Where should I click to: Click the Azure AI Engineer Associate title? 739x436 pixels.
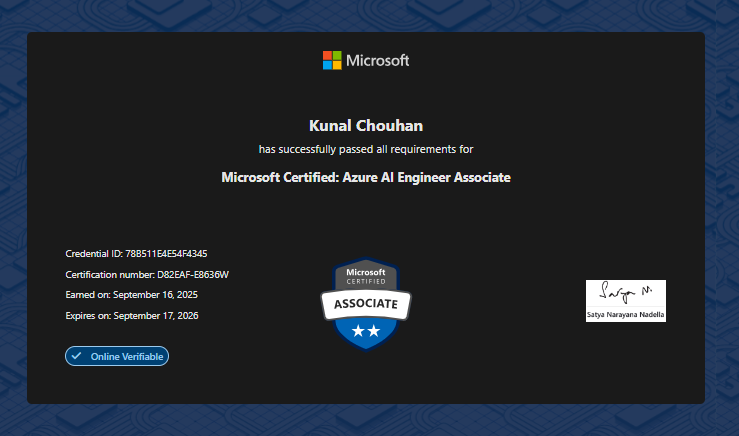pyautogui.click(x=366, y=177)
